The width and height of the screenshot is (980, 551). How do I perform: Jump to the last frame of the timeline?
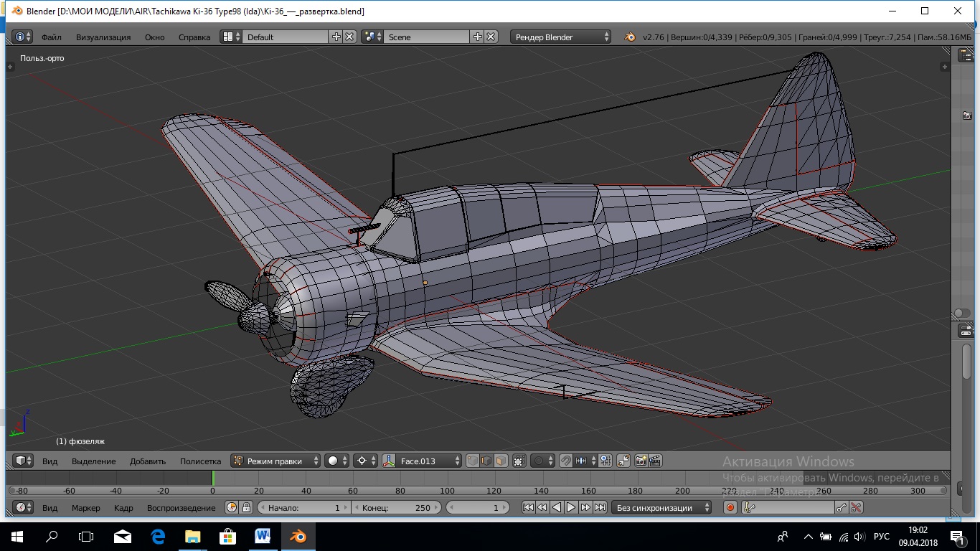(x=600, y=508)
